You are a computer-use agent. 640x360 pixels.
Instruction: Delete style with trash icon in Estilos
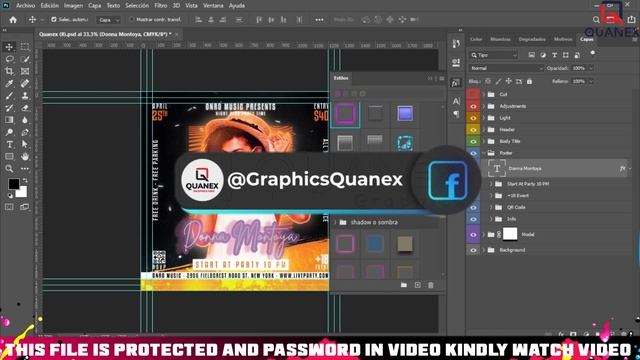click(x=431, y=285)
